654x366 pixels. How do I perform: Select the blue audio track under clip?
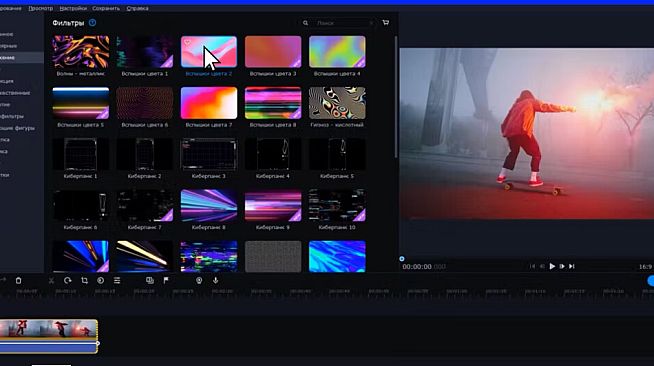48,347
